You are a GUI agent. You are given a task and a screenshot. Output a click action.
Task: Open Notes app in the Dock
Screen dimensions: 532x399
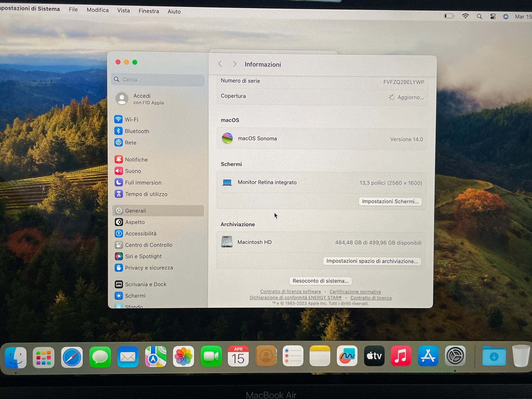coord(320,356)
